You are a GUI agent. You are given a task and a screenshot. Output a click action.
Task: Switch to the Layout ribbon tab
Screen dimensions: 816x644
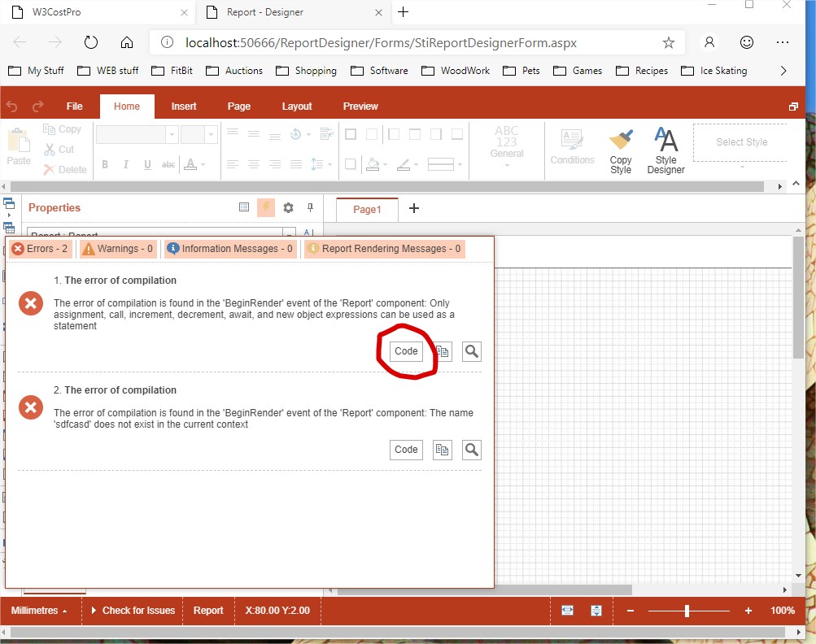[297, 107]
